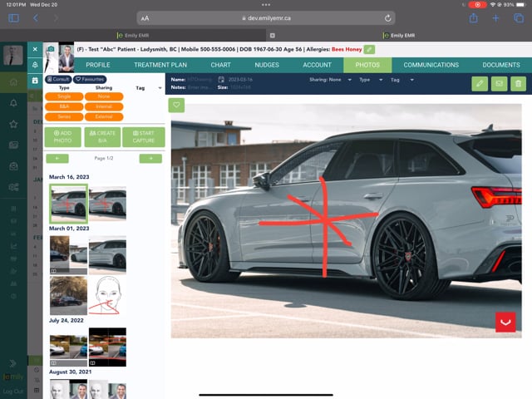Click the envelope email photo button
The height and width of the screenshot is (399, 532).
pyautogui.click(x=499, y=83)
